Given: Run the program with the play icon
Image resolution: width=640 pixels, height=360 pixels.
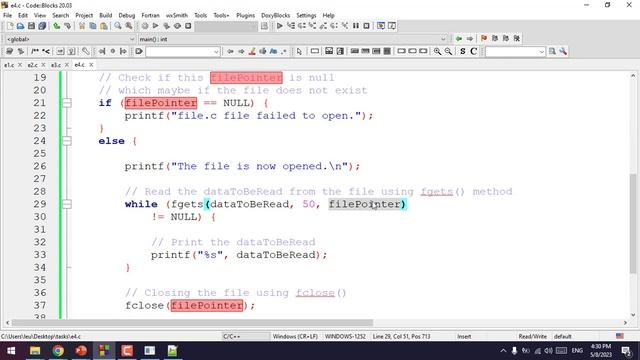Looking at the screenshot, I should (x=156, y=26).
